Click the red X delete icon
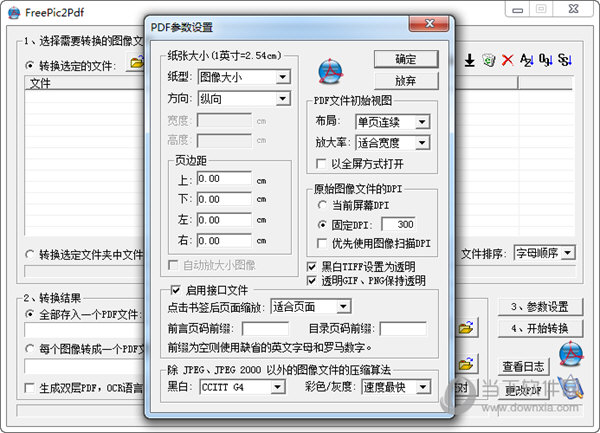Screen dimensions: 600x433 tap(507, 60)
